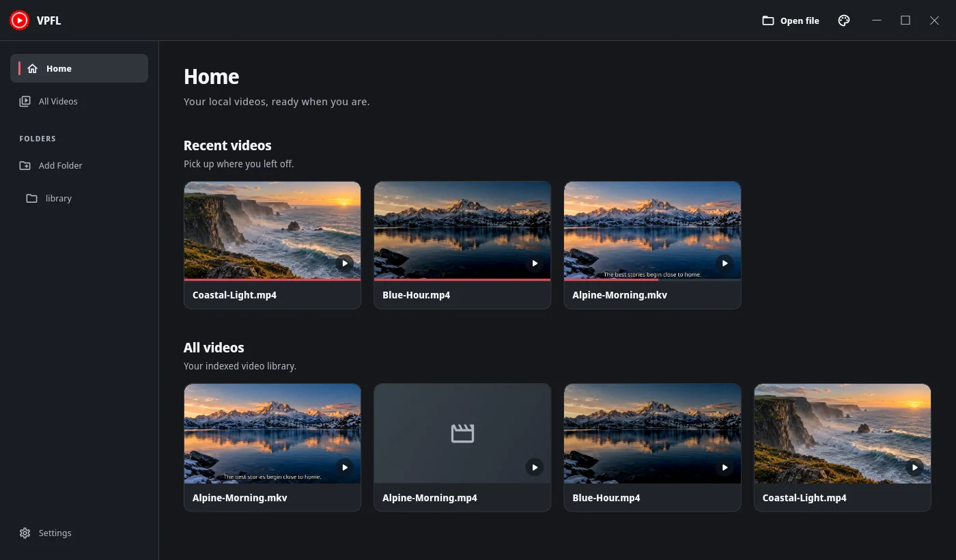Click the Blue-Hour.mp4 title under Recent videos
Image resolution: width=956 pixels, height=560 pixels.
(x=417, y=295)
